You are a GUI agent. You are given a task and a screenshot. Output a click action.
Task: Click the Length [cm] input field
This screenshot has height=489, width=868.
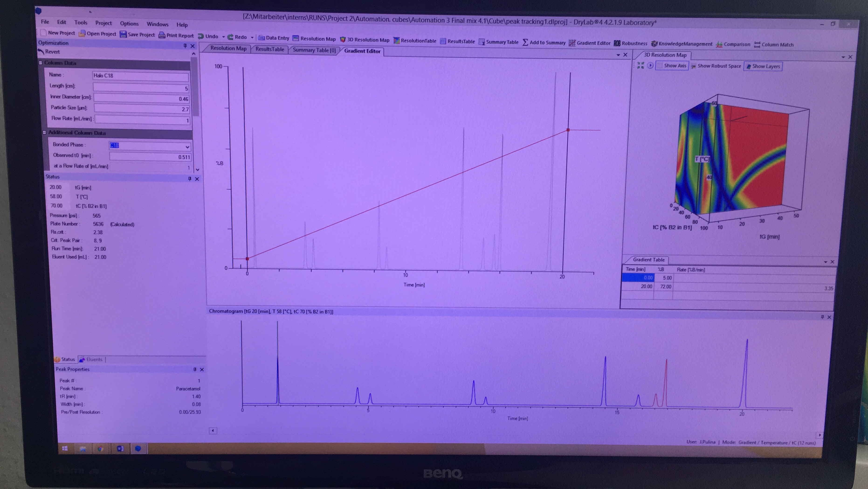click(x=141, y=88)
